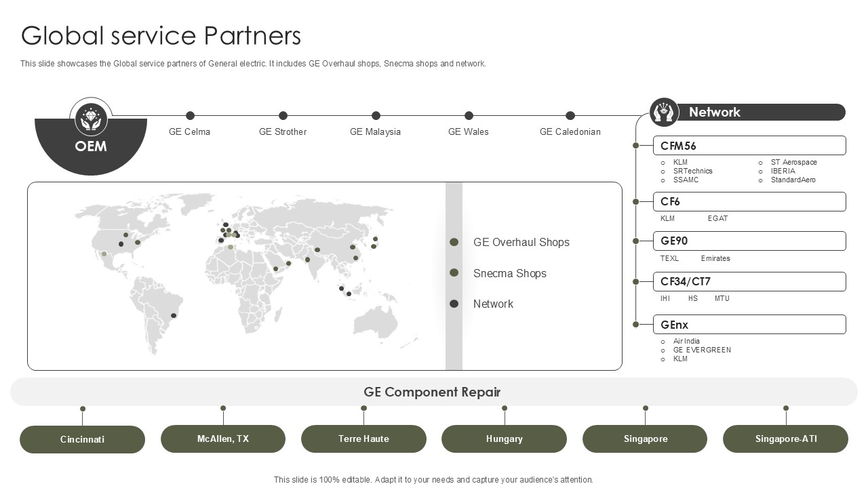The width and height of the screenshot is (868, 488).
Task: Click the Hungary button
Action: (x=504, y=439)
